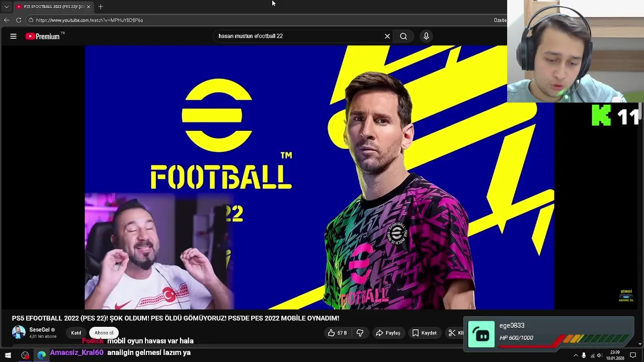Click the Özetle browser toolbar button

[500, 20]
